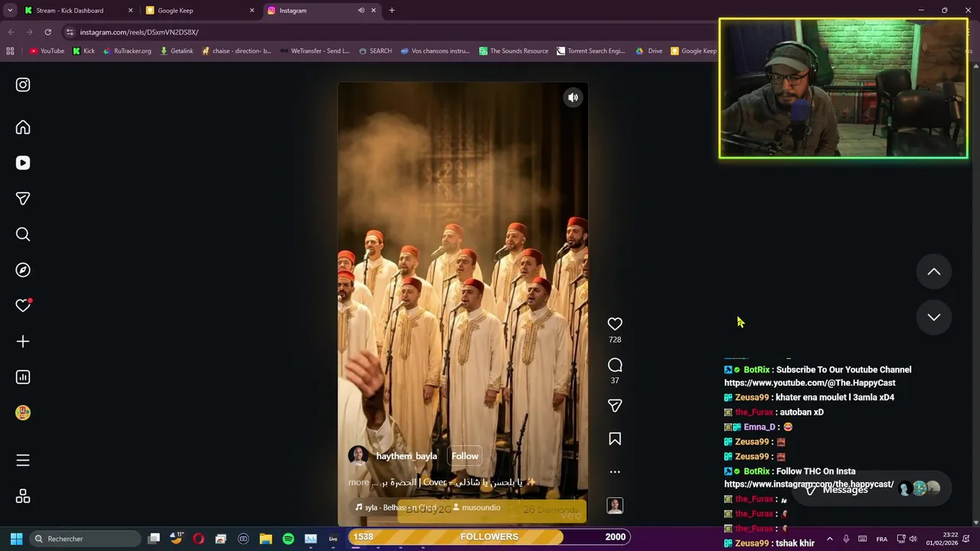Open WeTransfer bookmark
The width and height of the screenshot is (980, 551).
pos(315,51)
